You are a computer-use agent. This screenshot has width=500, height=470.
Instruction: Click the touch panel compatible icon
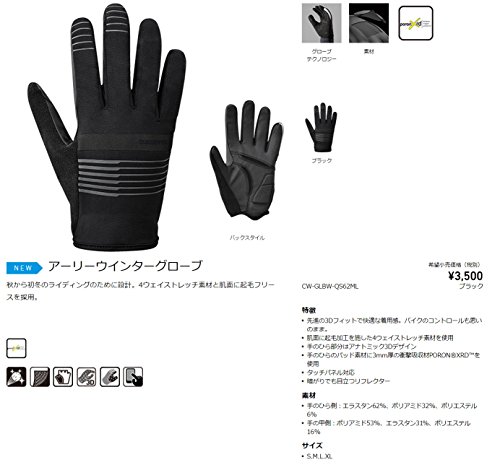(x=133, y=377)
